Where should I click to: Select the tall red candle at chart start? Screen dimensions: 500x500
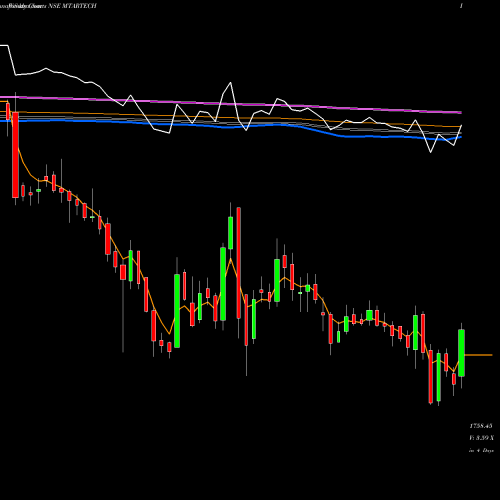tap(15, 155)
